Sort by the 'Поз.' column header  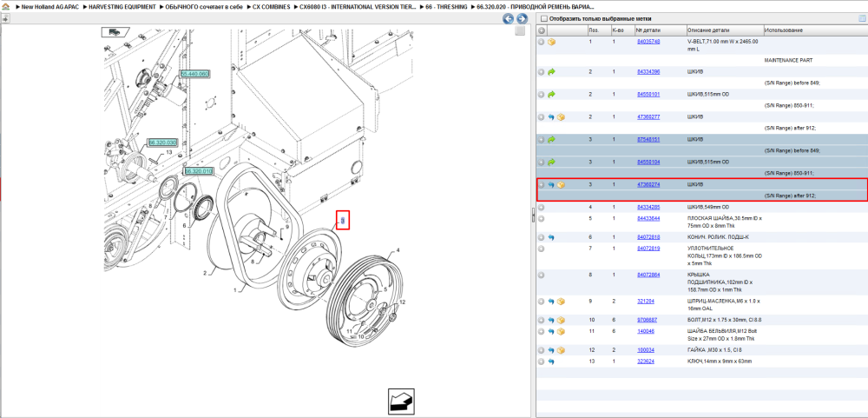point(594,30)
